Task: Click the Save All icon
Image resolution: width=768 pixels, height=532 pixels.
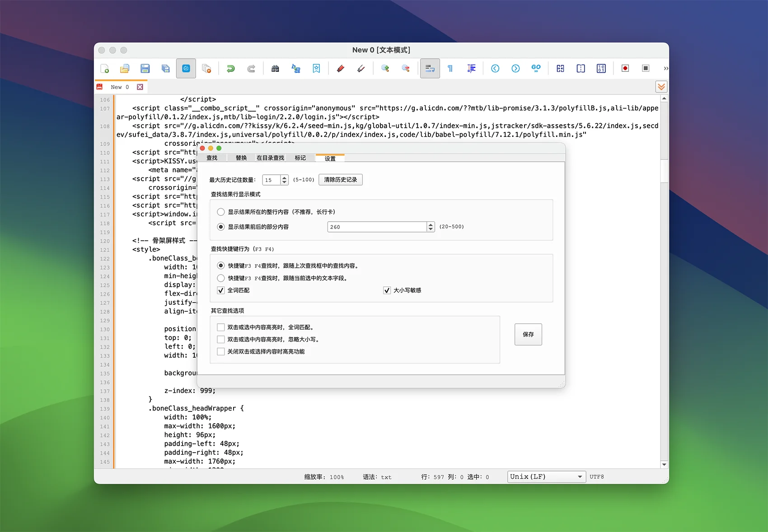Action: pyautogui.click(x=165, y=69)
